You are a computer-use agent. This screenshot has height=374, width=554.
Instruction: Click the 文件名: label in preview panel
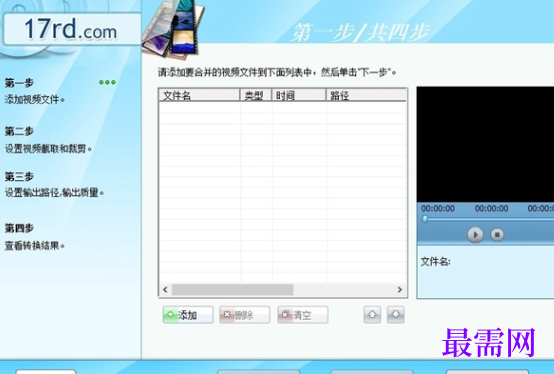click(x=435, y=262)
